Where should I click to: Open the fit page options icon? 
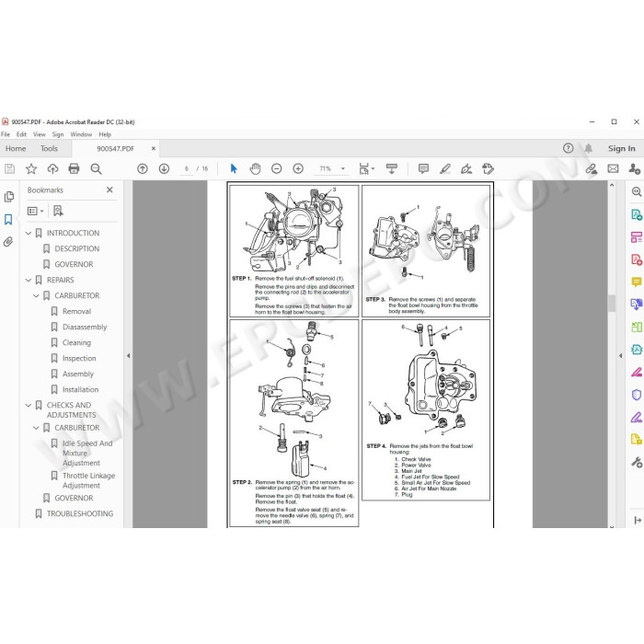(366, 168)
